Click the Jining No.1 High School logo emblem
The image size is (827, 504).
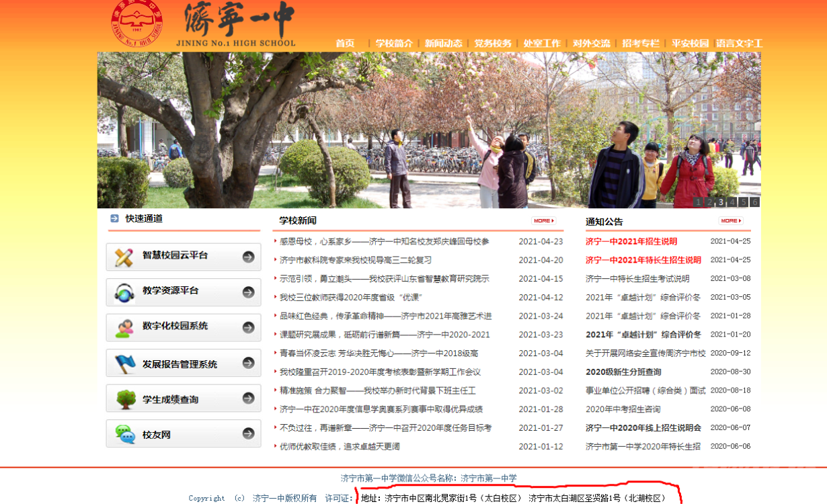pyautogui.click(x=137, y=24)
